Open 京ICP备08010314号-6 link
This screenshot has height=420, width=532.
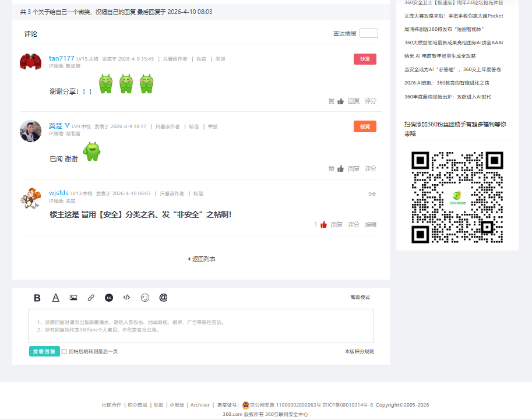348,405
